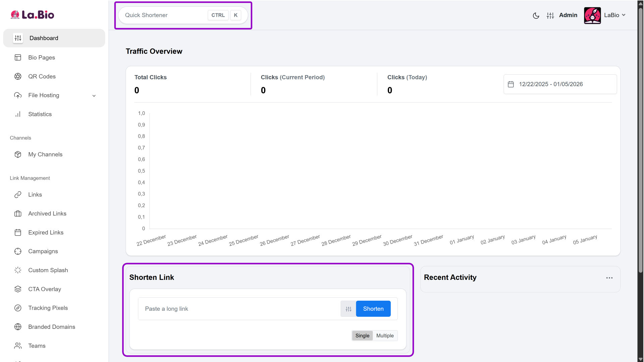
Task: Click the blue Shorten button
Action: (373, 309)
